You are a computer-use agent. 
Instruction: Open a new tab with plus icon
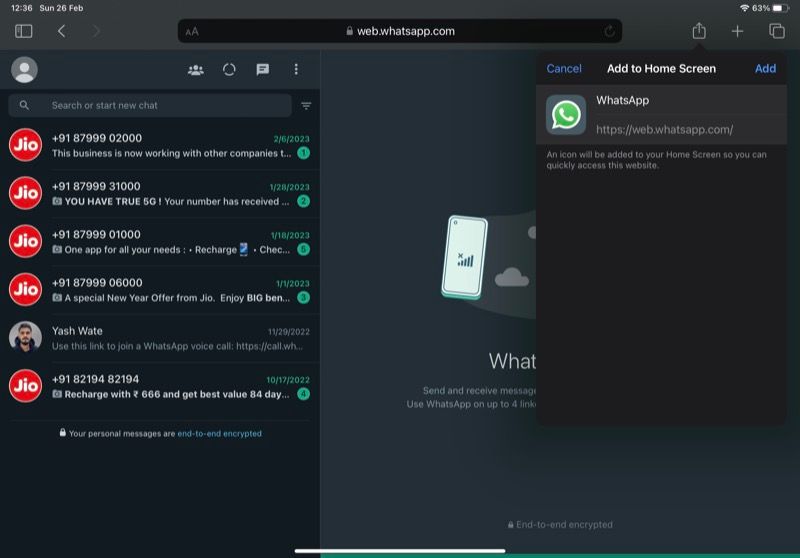[x=737, y=31]
